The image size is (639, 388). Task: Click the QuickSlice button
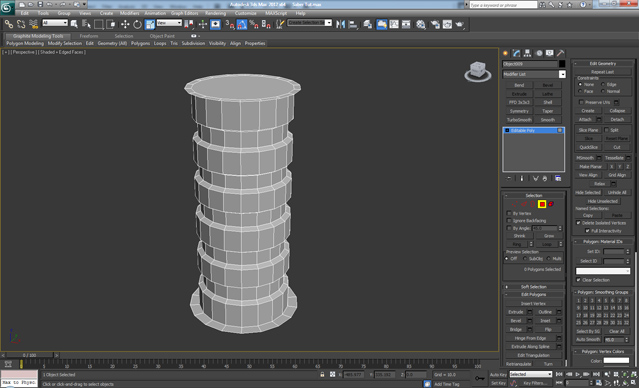coord(588,147)
